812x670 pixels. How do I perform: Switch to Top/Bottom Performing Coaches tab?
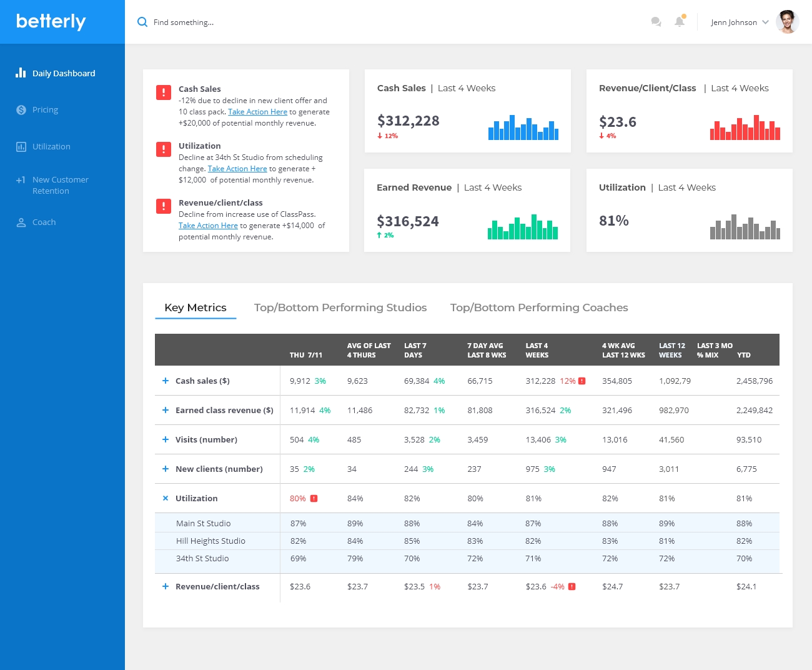(539, 307)
